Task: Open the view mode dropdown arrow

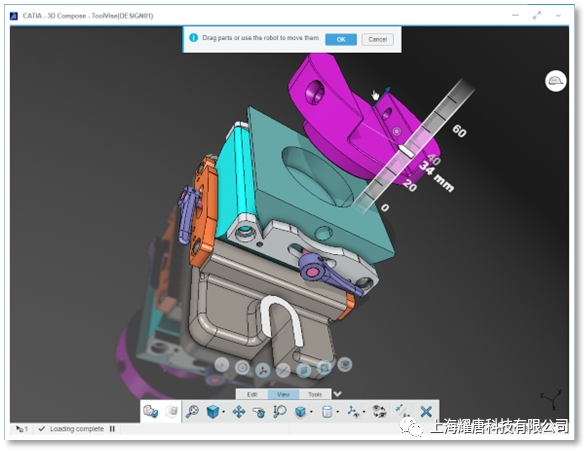Action: pos(311,412)
